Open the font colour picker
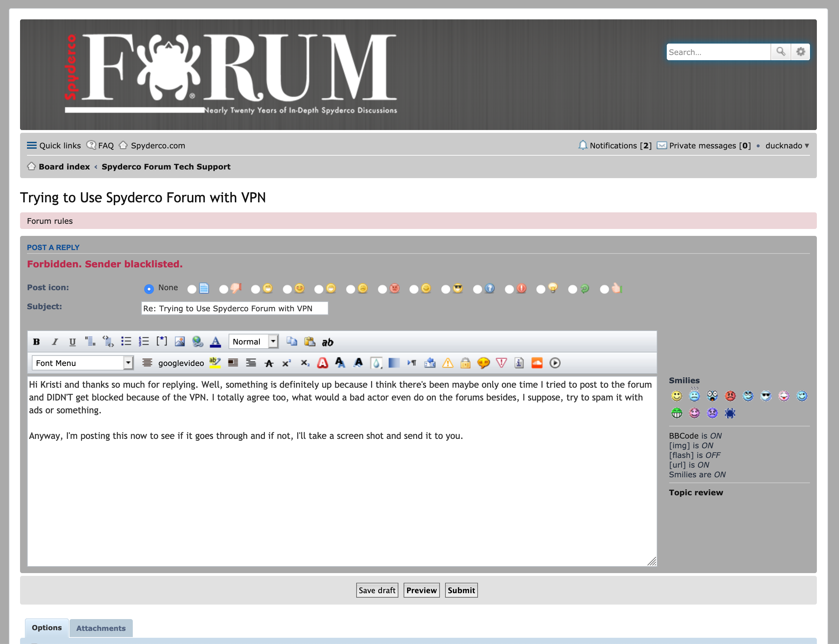 [x=215, y=342]
